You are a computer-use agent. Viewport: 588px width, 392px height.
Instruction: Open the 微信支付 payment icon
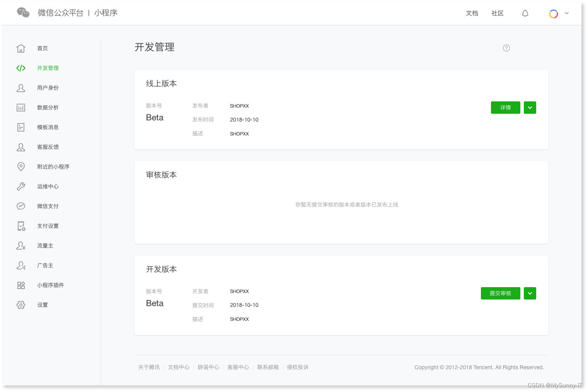[x=21, y=206]
